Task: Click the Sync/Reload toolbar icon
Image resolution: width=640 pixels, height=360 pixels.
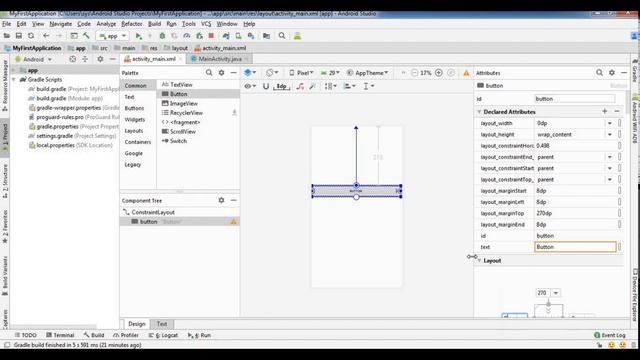Action: pyautogui.click(x=31, y=36)
